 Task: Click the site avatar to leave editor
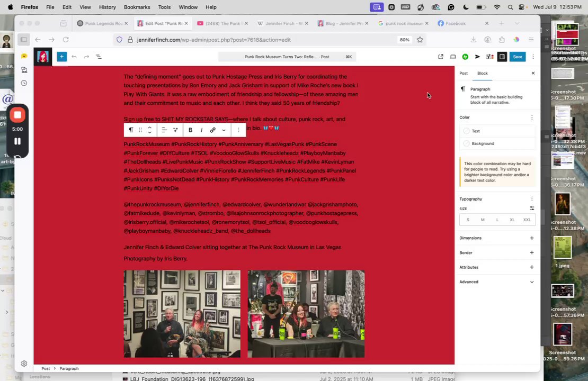click(43, 57)
